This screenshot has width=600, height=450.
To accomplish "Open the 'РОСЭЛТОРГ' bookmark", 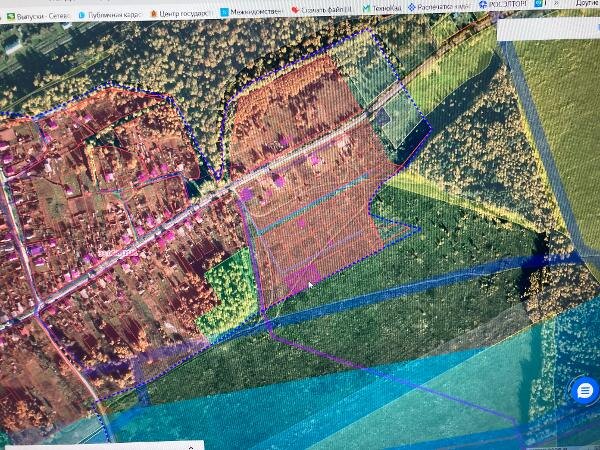I will click(503, 4).
